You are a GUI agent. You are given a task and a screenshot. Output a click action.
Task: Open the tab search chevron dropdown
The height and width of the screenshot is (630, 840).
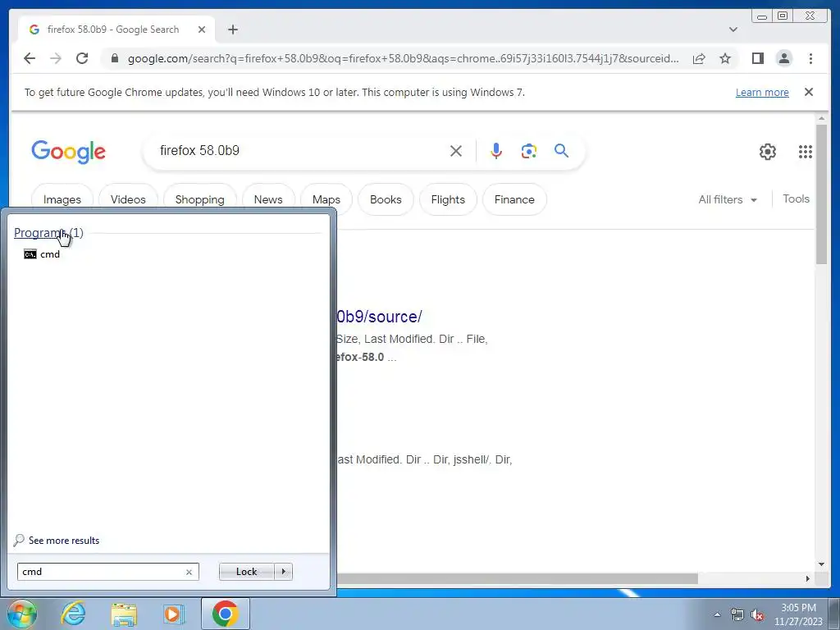(733, 30)
